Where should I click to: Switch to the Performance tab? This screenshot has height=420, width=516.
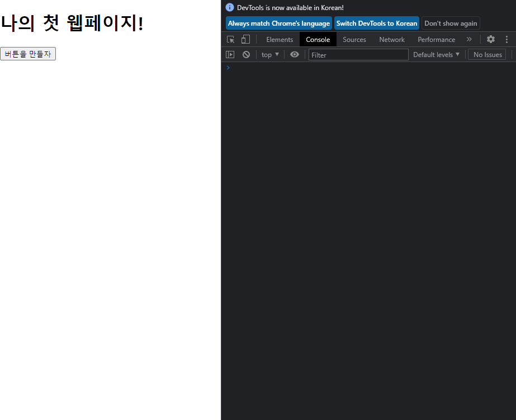point(437,40)
